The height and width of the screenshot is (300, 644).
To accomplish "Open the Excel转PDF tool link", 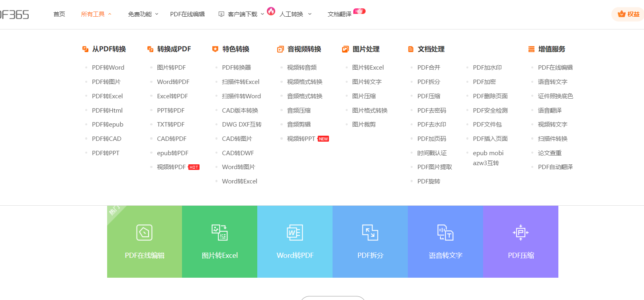I will click(172, 96).
